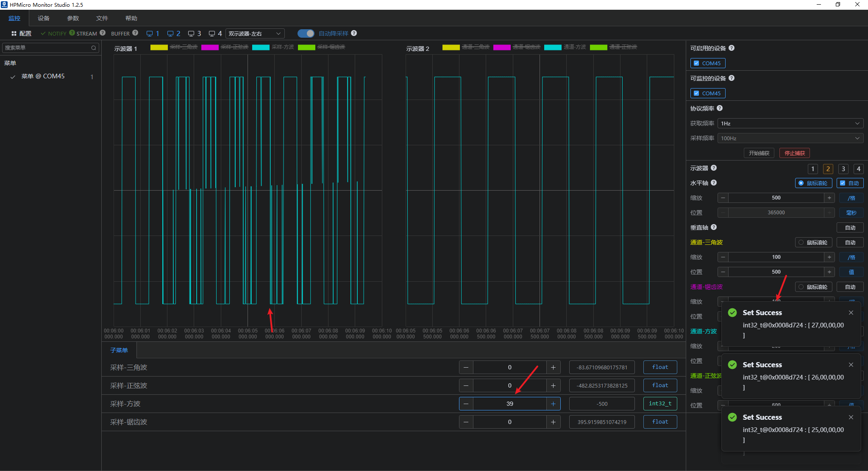Viewport: 868px width, 471px height.
Task: Select 鼠标滚轮 radio for 水平轴
Action: click(x=814, y=183)
